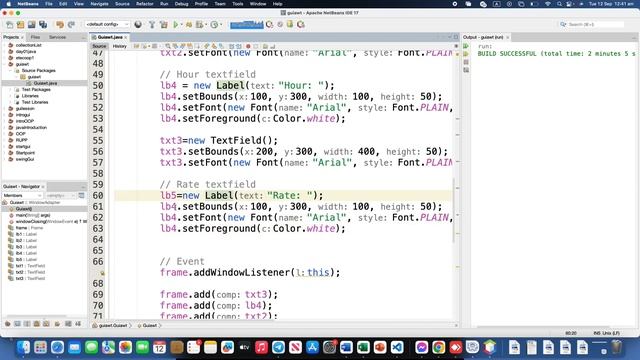This screenshot has width=640, height=360.
Task: Switch to the Services tab
Action: (x=57, y=37)
